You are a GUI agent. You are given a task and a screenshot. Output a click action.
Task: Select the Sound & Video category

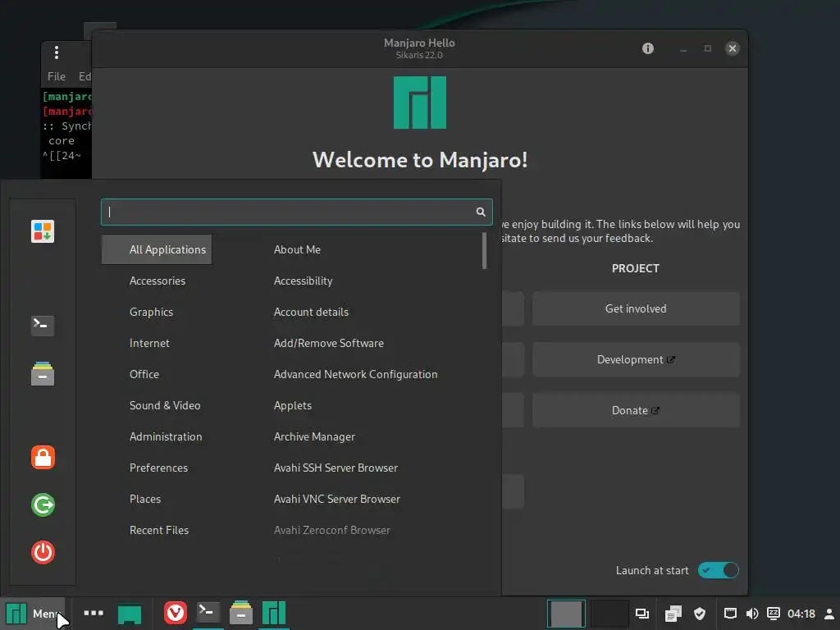157,405
